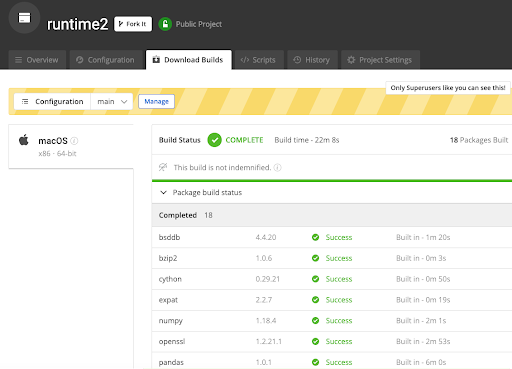The image size is (512, 369).
Task: Click the info icon after 'not indemnified'
Action: (277, 168)
